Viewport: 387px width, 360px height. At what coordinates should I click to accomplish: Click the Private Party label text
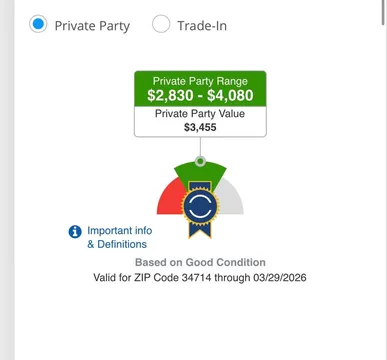pyautogui.click(x=92, y=26)
